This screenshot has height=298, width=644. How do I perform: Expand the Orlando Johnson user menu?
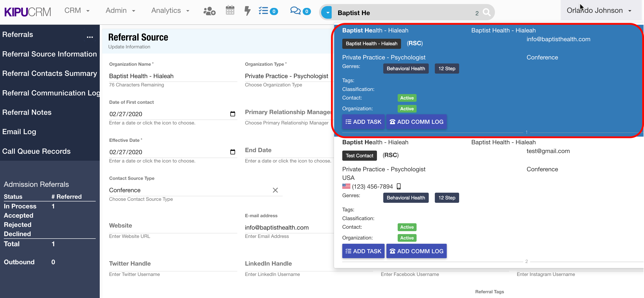pos(599,11)
